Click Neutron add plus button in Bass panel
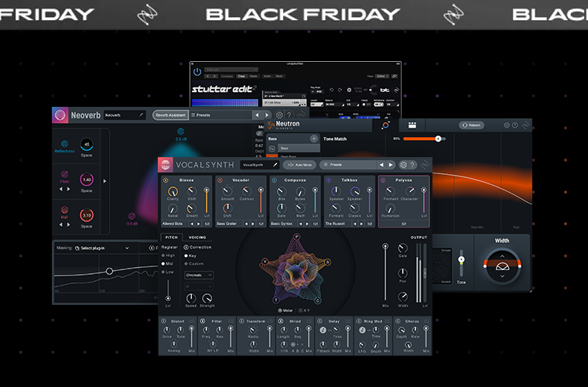The width and height of the screenshot is (588, 387). pos(313,139)
